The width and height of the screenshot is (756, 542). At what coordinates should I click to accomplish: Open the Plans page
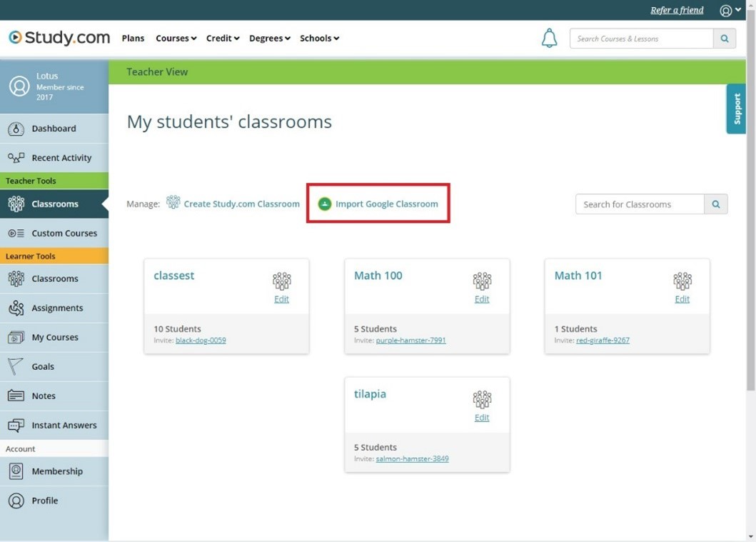[133, 38]
